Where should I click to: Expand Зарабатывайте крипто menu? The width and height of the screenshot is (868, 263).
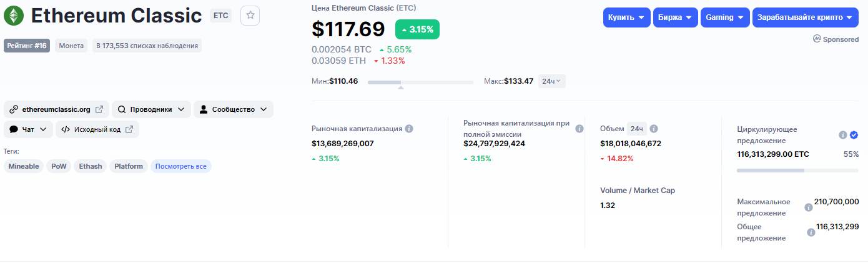(804, 17)
